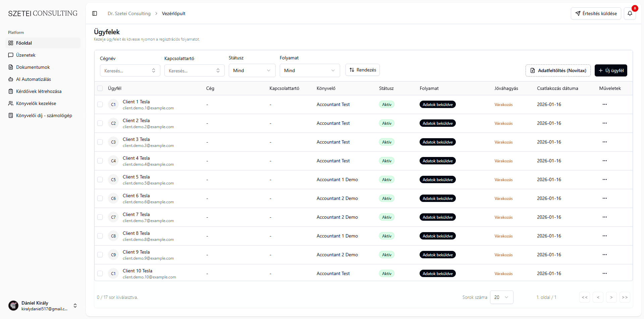Viewport: 644px width, 319px height.
Task: Select the Client 1 Tesla row checkbox
Action: [100, 104]
